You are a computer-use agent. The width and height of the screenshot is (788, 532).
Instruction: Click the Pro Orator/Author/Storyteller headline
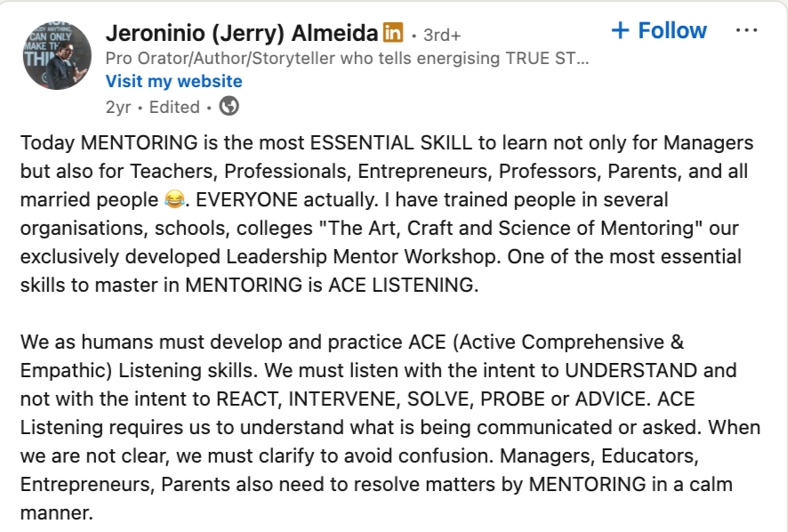click(x=347, y=59)
